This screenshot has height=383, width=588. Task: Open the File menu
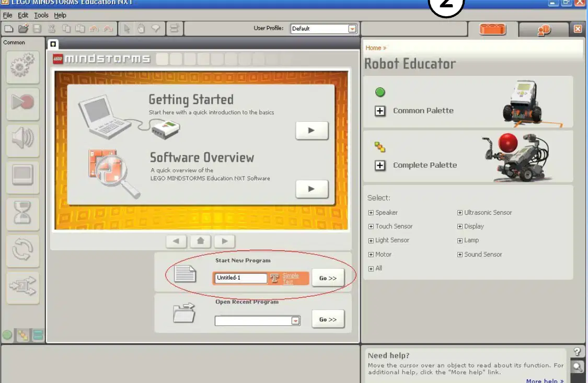point(7,15)
